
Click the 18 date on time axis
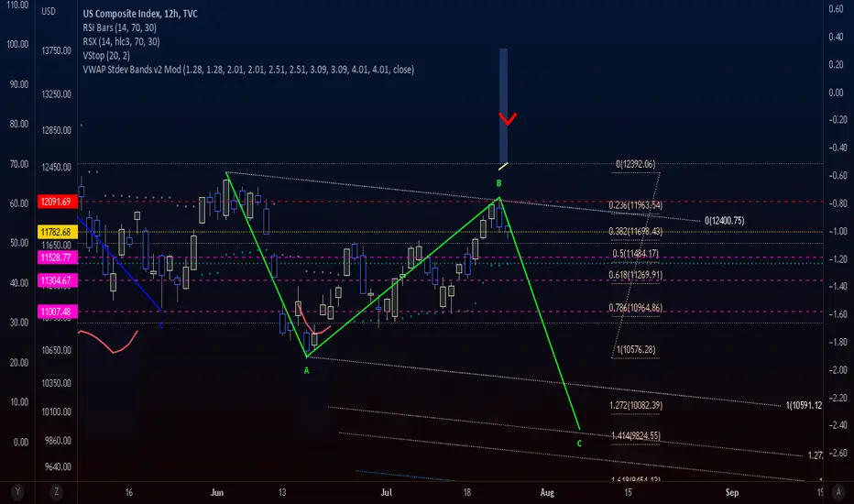point(466,493)
